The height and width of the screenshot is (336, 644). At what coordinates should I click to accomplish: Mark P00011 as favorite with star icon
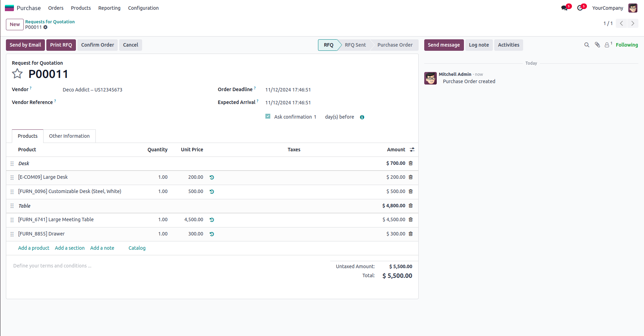(17, 74)
